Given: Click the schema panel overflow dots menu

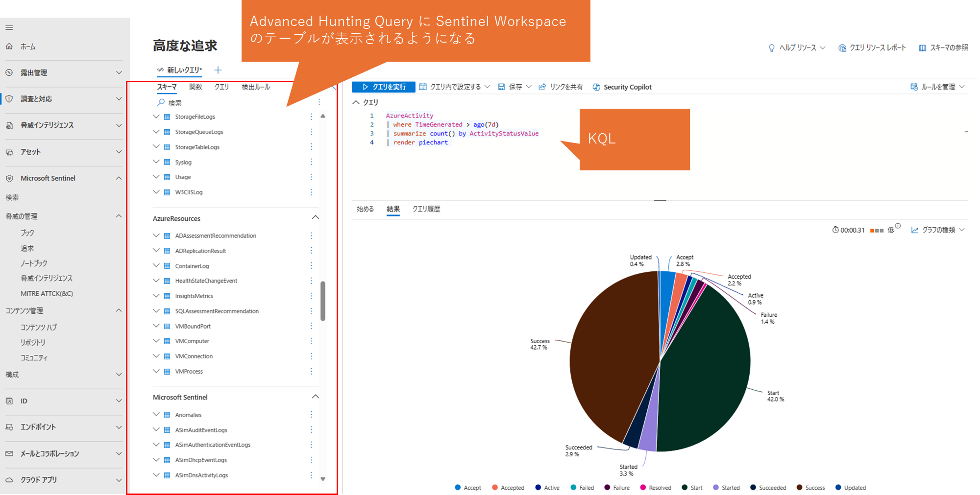Looking at the screenshot, I should click(x=319, y=102).
